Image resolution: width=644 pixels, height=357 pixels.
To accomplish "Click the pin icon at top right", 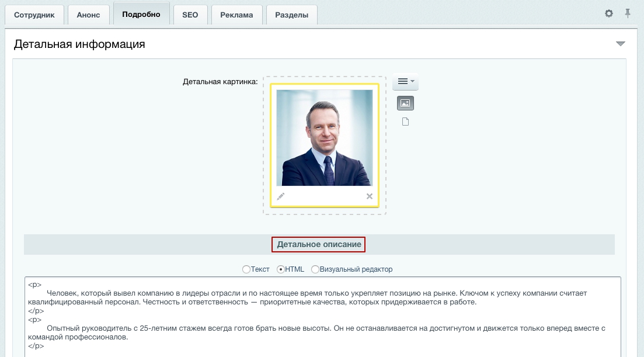I will [x=628, y=13].
